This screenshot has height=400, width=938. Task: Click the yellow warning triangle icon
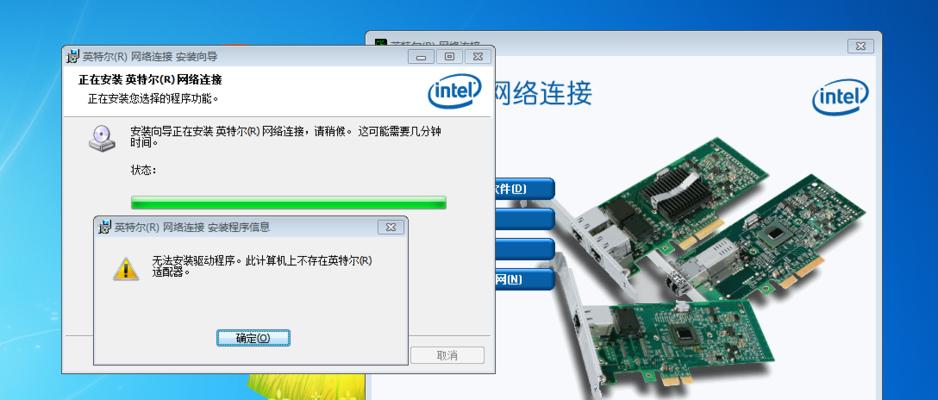[x=126, y=269]
